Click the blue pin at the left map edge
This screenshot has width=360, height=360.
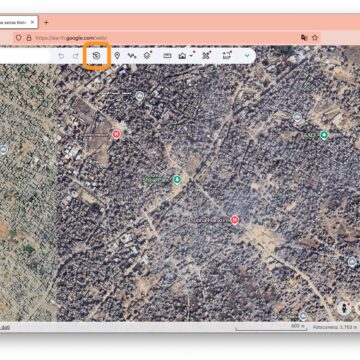(4, 149)
